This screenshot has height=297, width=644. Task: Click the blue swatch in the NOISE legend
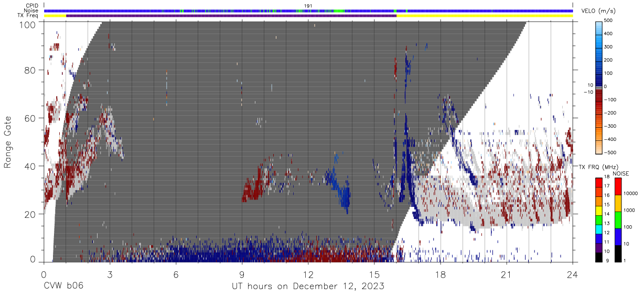(x=618, y=236)
